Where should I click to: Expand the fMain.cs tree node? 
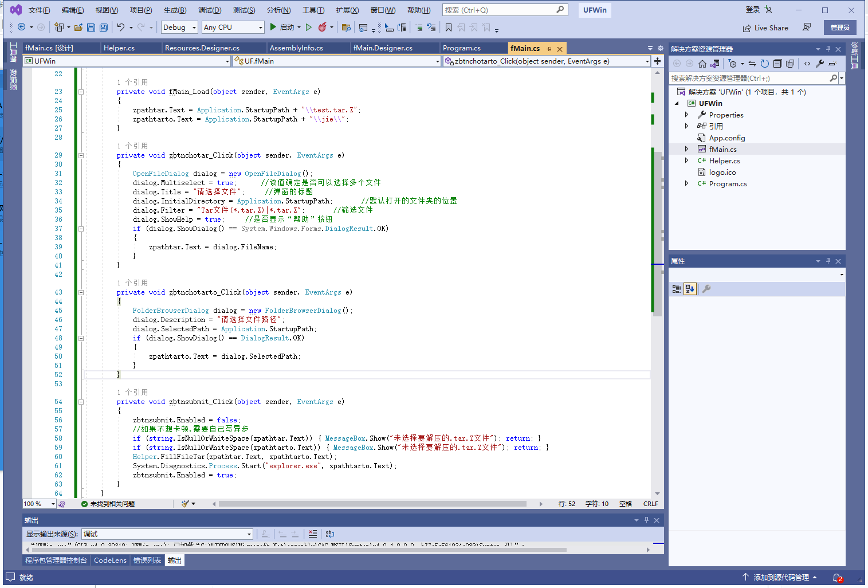tap(686, 149)
